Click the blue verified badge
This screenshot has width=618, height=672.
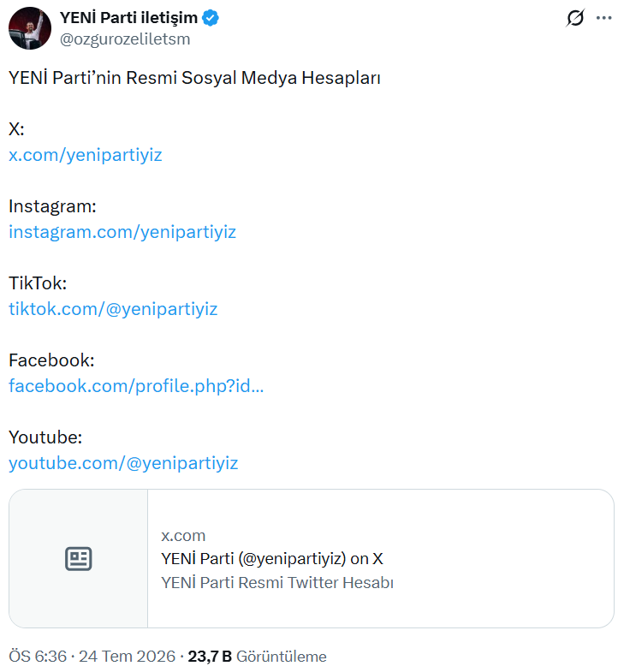click(211, 18)
